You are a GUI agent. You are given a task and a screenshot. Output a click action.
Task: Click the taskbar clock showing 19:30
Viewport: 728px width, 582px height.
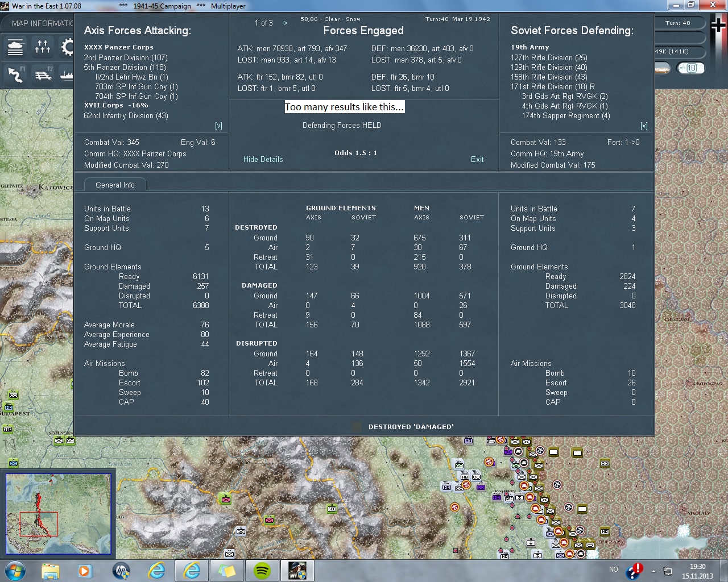tap(698, 571)
